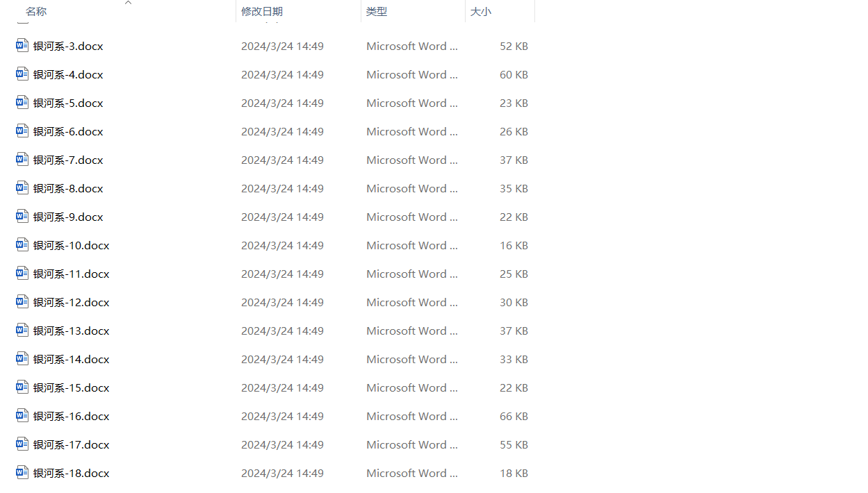Click the ascending sort chevron above 名称
Image resolution: width=868 pixels, height=493 pixels.
click(x=128, y=3)
